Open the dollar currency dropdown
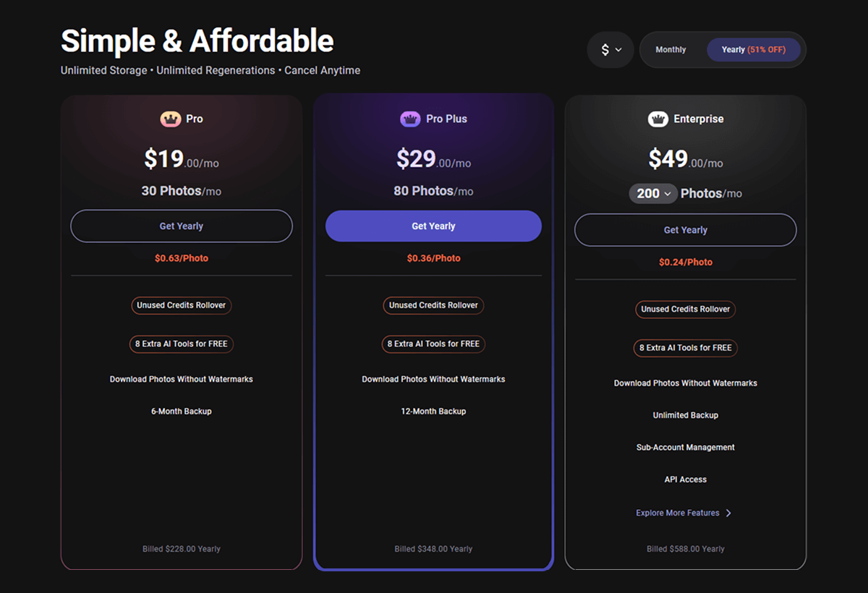Screen dimensions: 868x593 [x=610, y=50]
